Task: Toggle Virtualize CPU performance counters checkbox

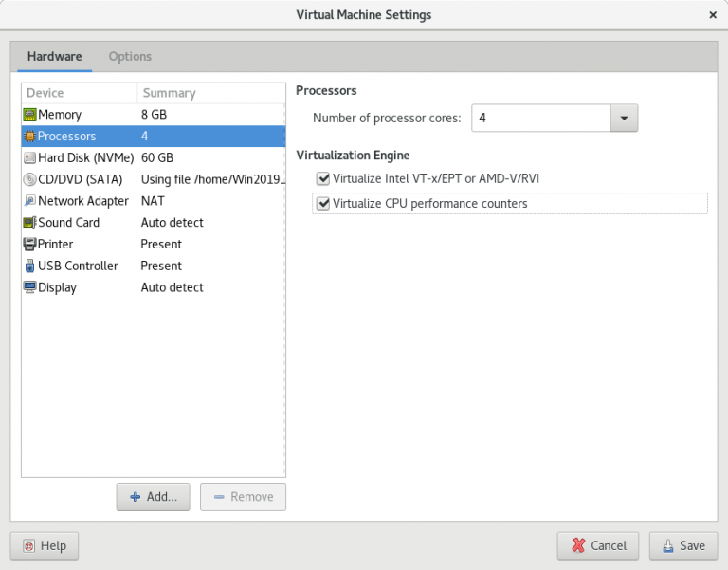Action: pos(322,204)
